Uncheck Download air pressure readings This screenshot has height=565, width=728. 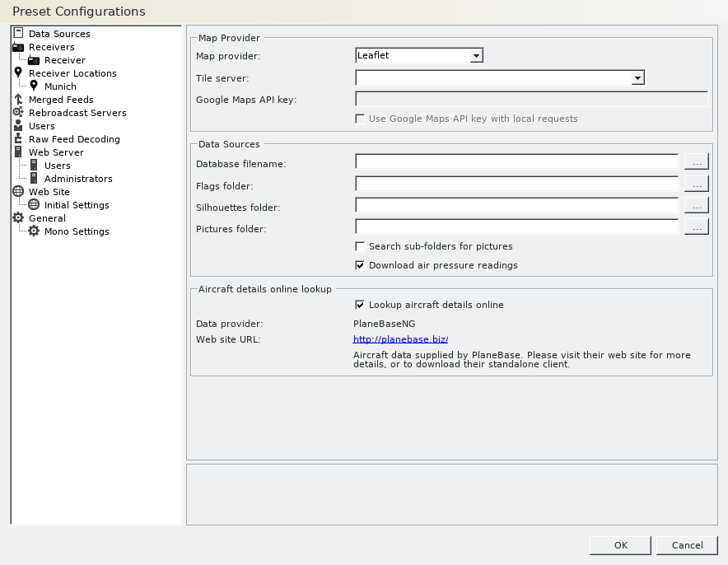point(360,265)
